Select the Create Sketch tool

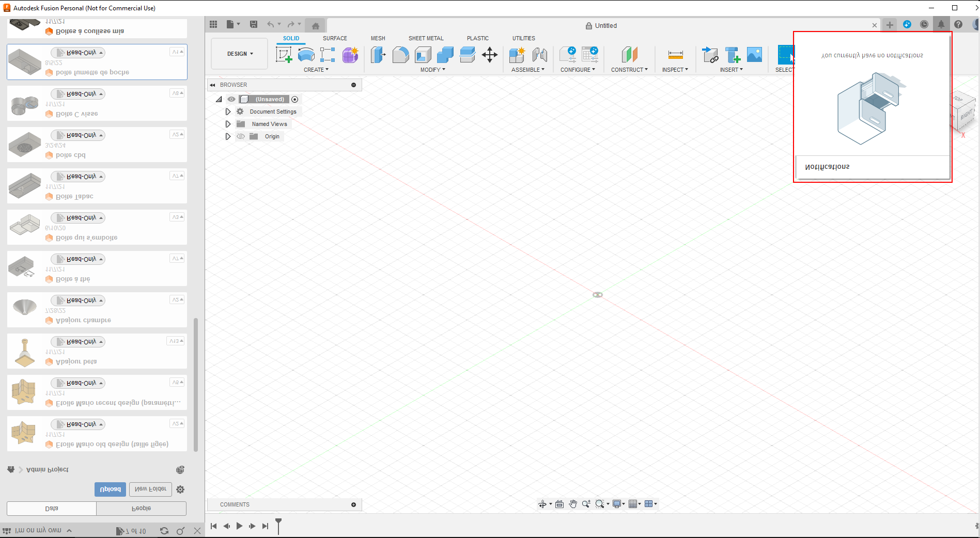point(283,54)
